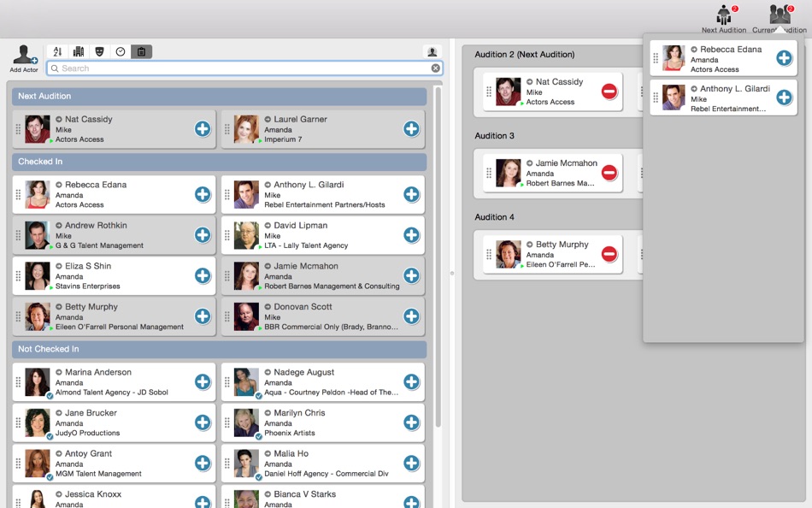Image resolution: width=812 pixels, height=508 pixels.
Task: Add Marilyn Chris to audition
Action: pos(411,422)
